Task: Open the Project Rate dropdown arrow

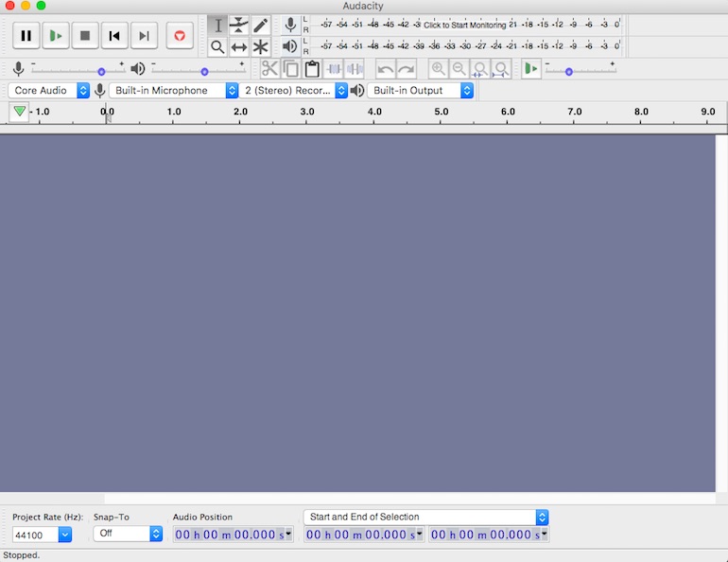Action: pos(65,536)
